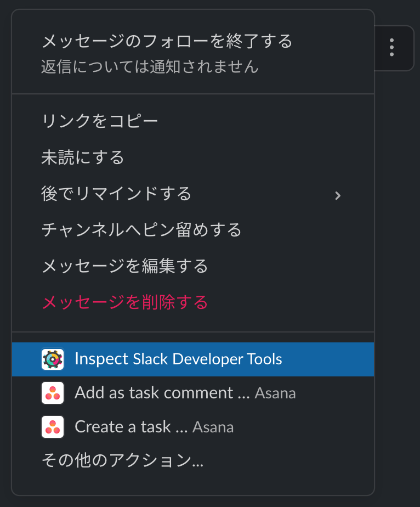This screenshot has height=507, width=420.
Task: Run Inspect Slack Developer Tools action
Action: pos(178,359)
